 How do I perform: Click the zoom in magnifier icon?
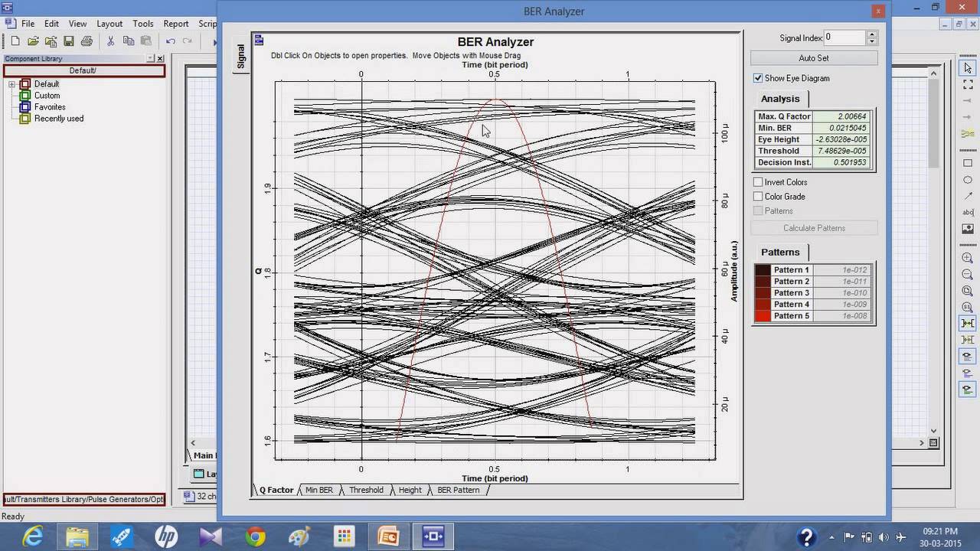click(x=968, y=259)
